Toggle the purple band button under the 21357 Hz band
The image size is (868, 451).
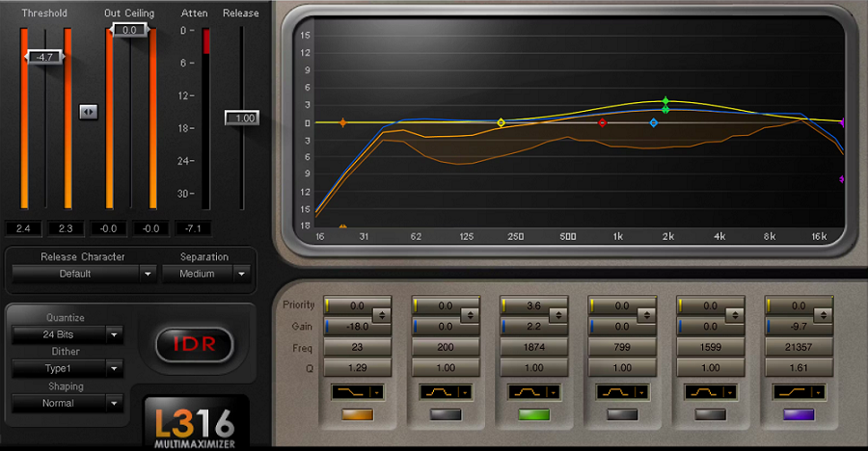[x=799, y=414]
